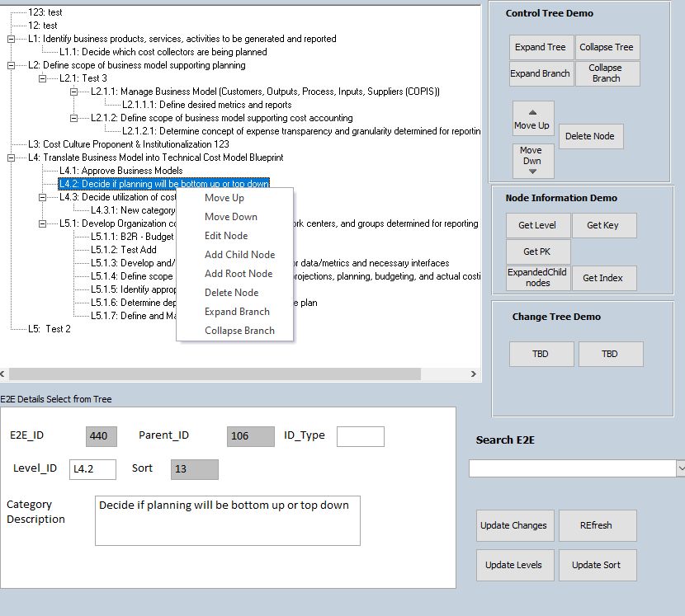Select L5.1.5 Identify node
The image size is (685, 616).
point(133,289)
